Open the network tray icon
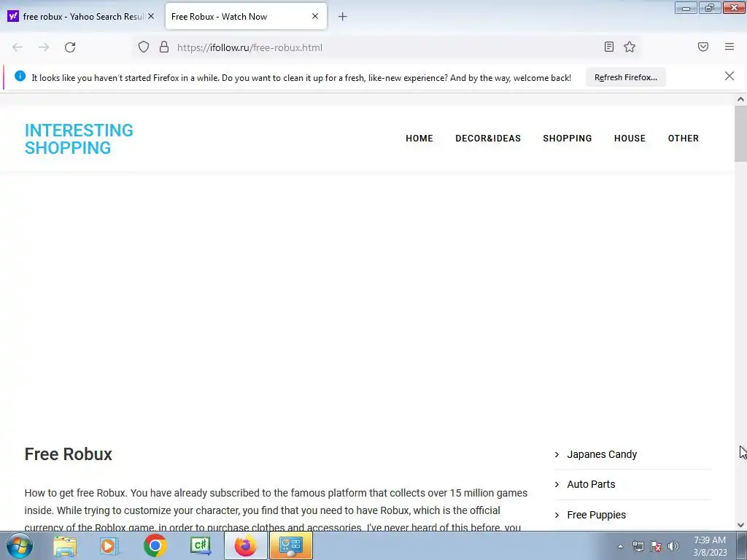747x560 pixels. [638, 546]
